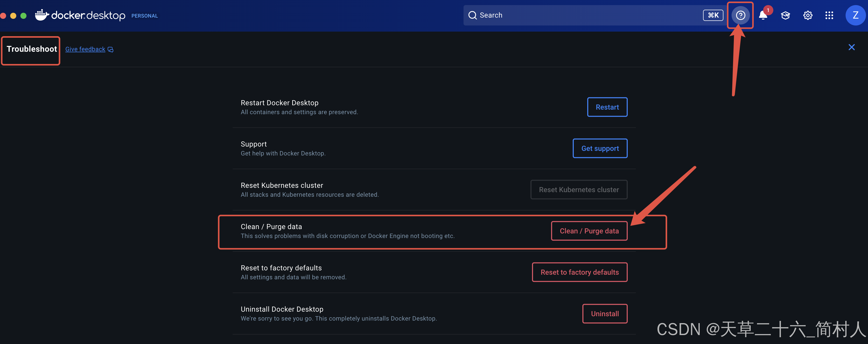Click the search magnifier icon

tap(472, 15)
